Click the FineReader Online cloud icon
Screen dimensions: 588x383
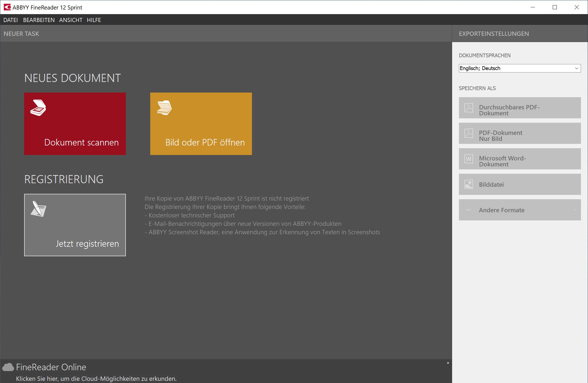click(x=8, y=367)
